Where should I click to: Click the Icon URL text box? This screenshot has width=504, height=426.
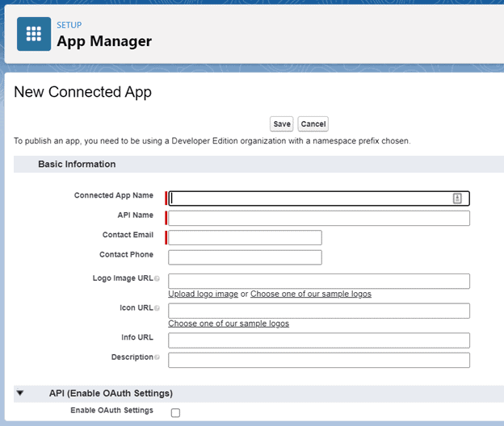pyautogui.click(x=319, y=311)
